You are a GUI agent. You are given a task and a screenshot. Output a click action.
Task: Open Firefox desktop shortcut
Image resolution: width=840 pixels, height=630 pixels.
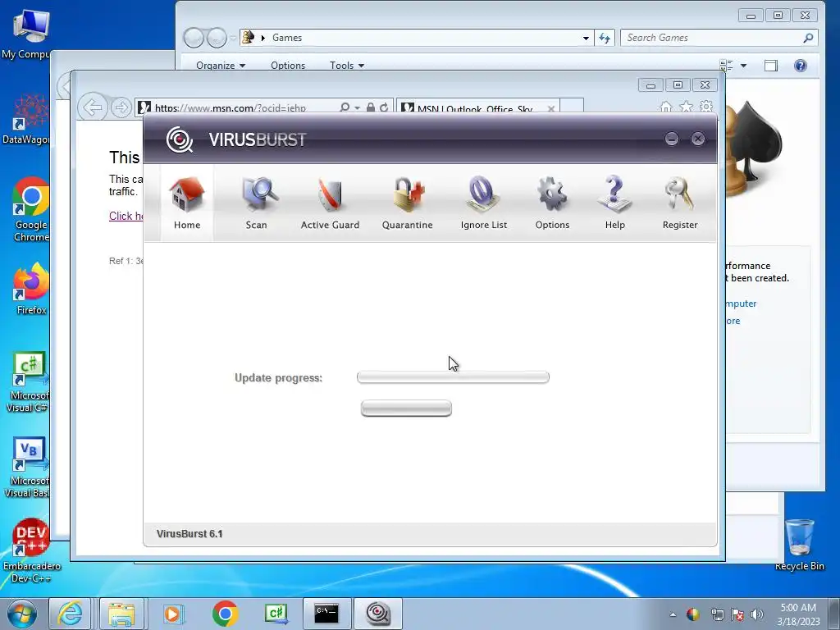pos(30,288)
